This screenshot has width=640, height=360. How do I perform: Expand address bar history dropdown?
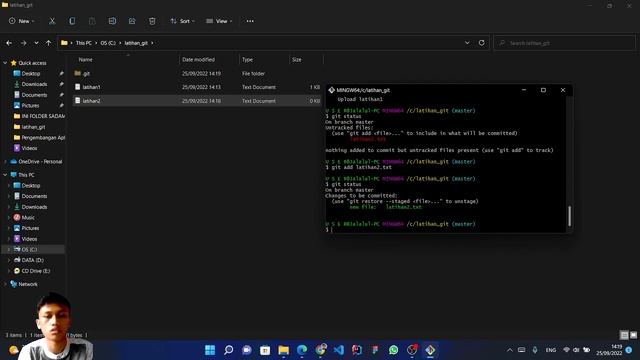467,43
